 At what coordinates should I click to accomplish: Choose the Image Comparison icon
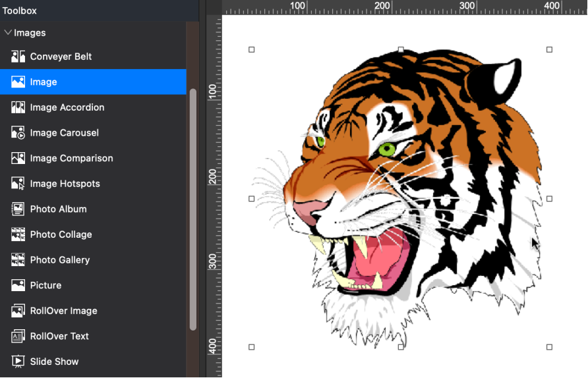pos(18,158)
